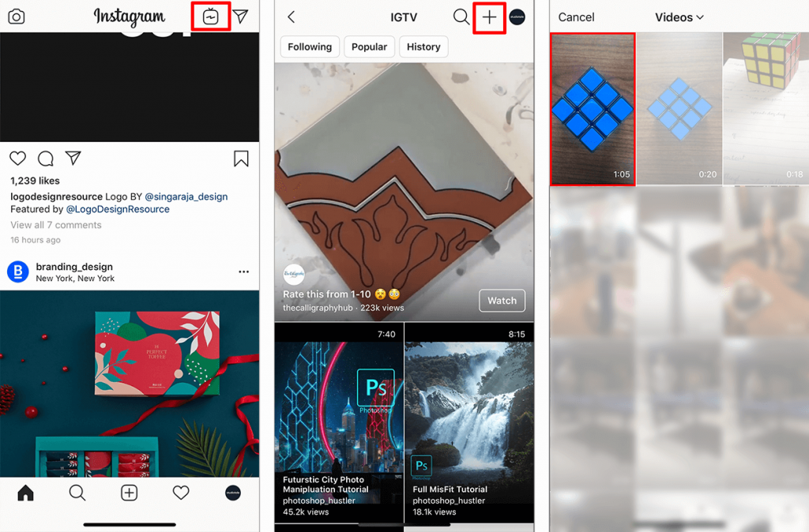Screen dimensions: 809x532
Task: Upload a video with IGTV plus icon
Action: click(489, 17)
